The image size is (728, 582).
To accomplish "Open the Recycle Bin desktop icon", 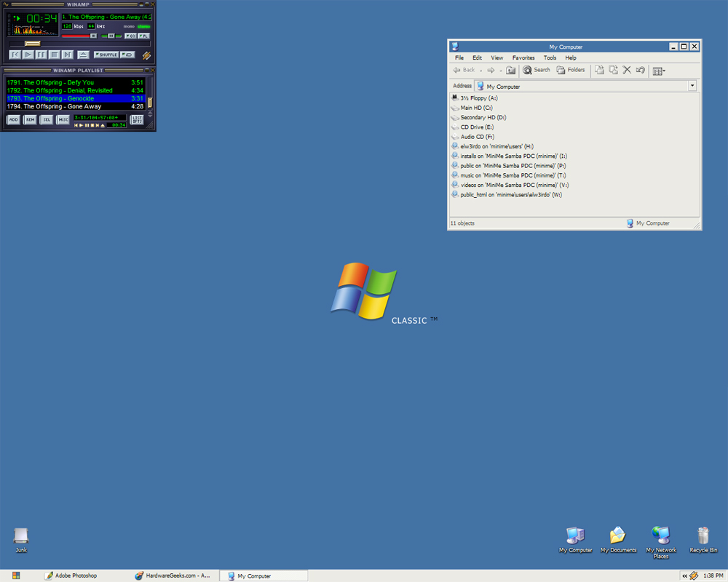I will [x=703, y=537].
